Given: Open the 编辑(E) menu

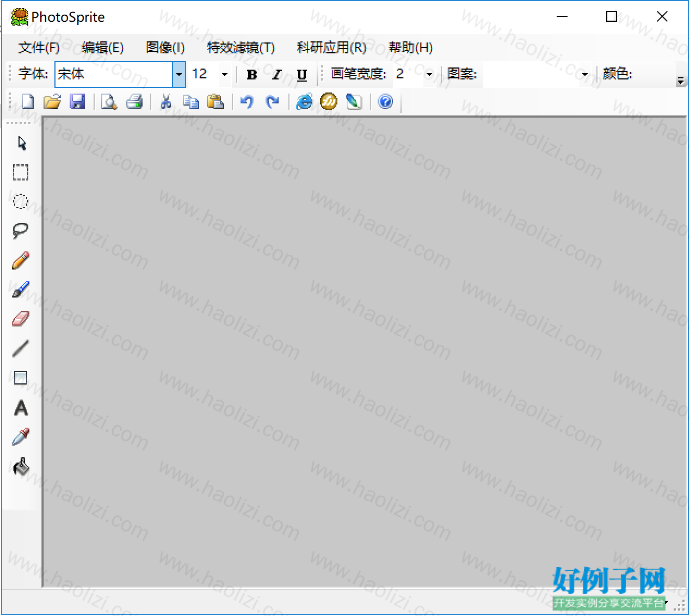Looking at the screenshot, I should 102,48.
